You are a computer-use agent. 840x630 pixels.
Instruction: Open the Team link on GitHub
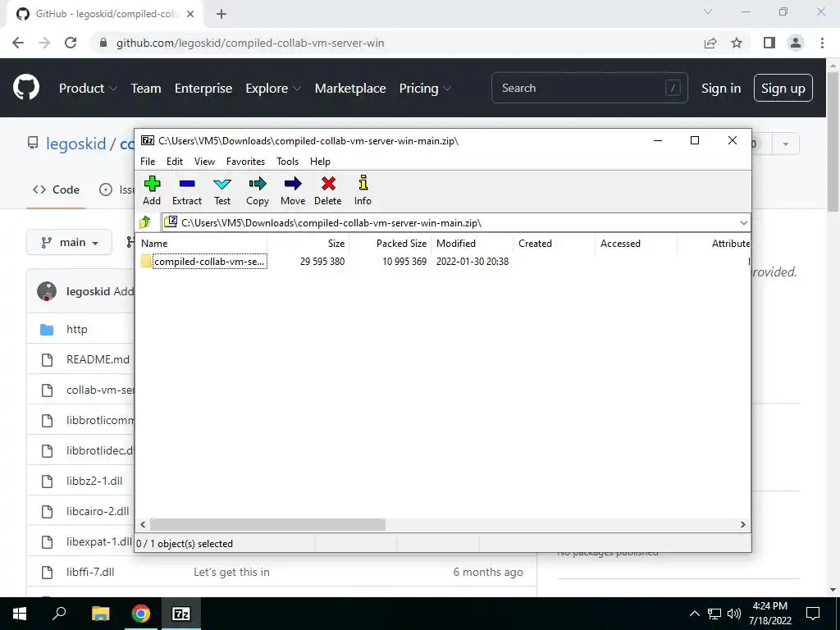146,88
